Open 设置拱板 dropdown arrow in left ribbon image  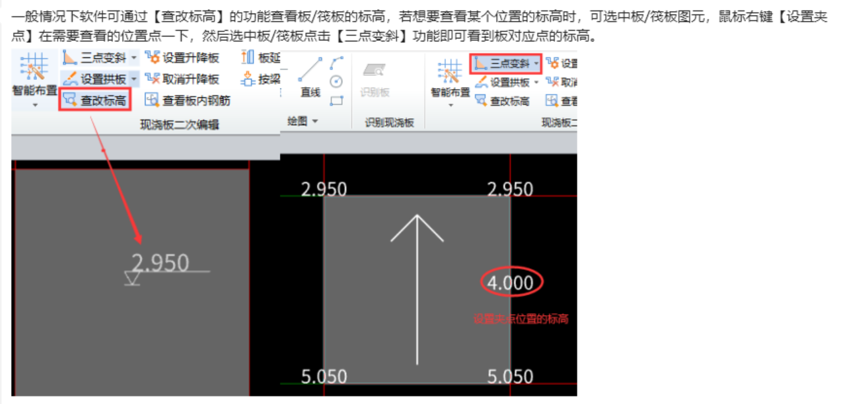(x=134, y=79)
